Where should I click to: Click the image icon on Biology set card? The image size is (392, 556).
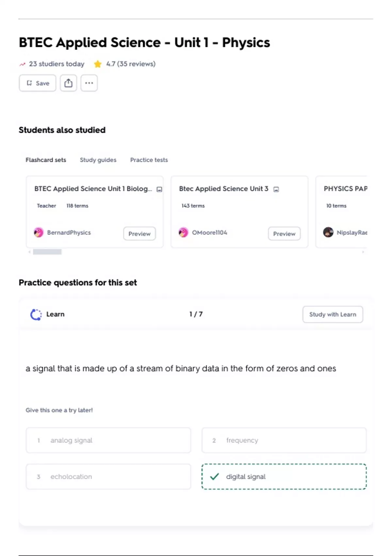click(x=159, y=189)
